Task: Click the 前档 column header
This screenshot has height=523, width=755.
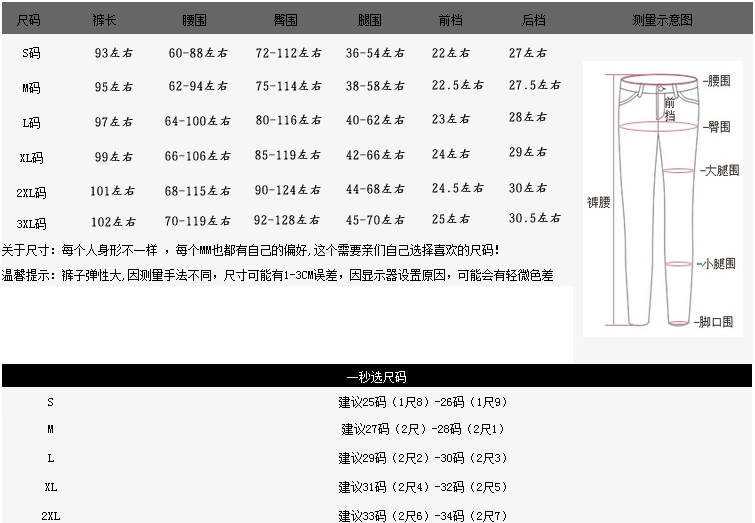Action: [451, 20]
